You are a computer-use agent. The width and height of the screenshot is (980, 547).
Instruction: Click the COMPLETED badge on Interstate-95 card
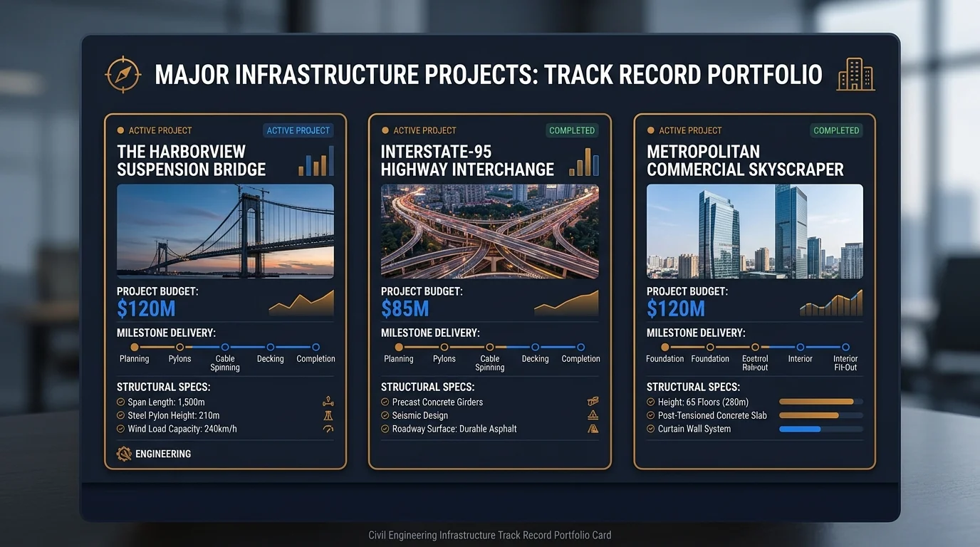pos(572,130)
